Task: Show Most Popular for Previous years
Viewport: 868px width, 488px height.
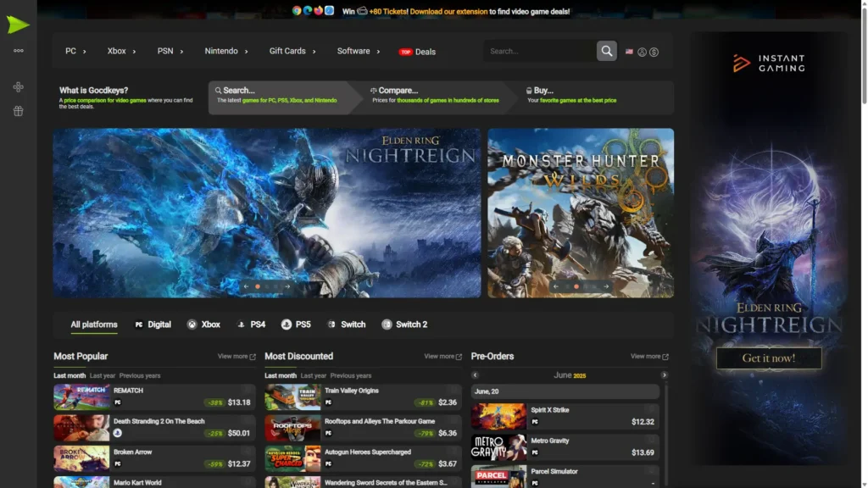Action: (140, 375)
